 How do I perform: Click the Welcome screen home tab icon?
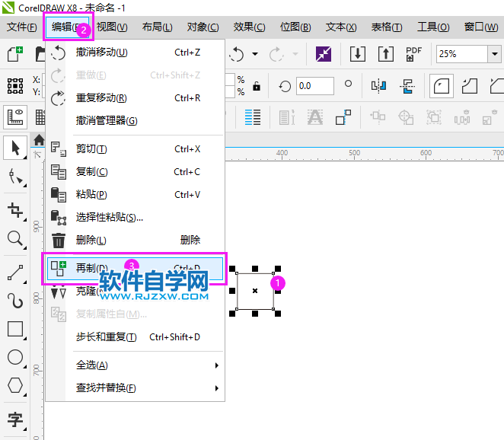39,139
